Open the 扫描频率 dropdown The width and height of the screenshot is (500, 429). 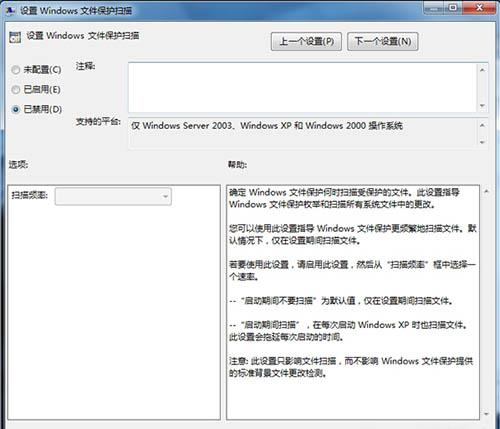(113, 196)
